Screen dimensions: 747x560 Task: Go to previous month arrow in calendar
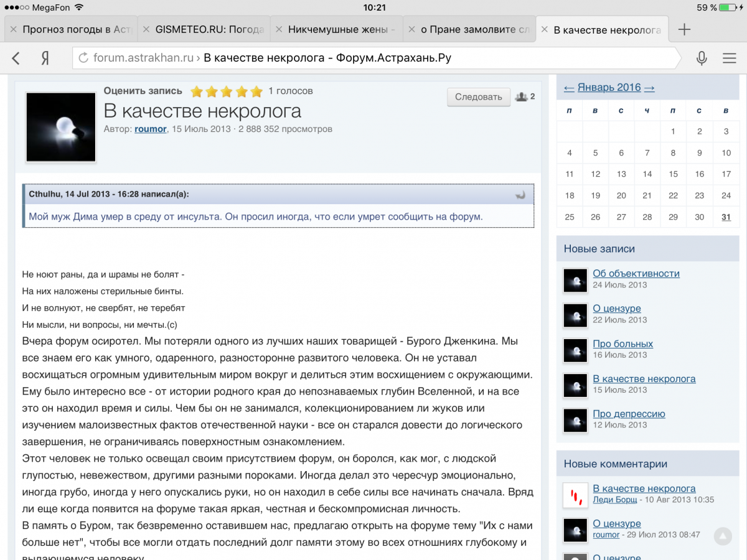[569, 88]
